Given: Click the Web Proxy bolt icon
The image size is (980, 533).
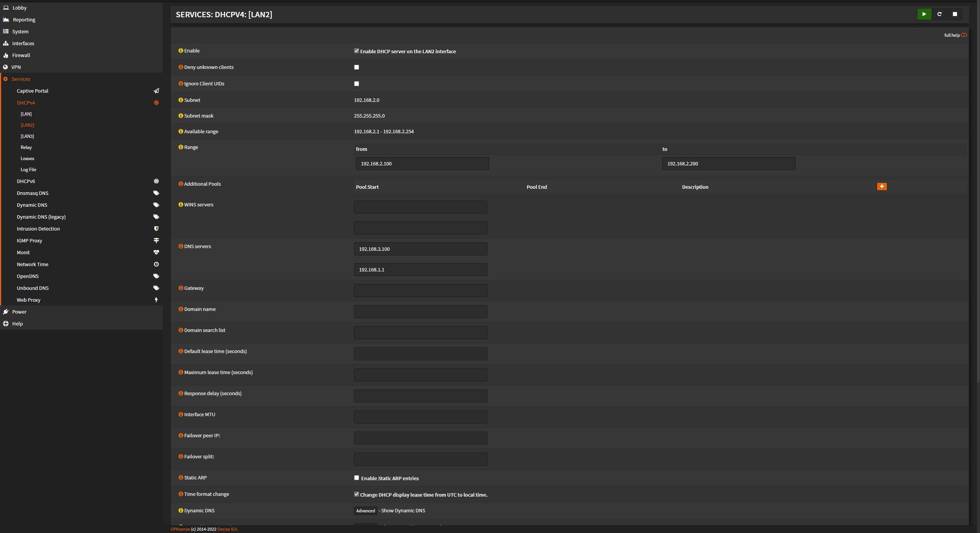Looking at the screenshot, I should click(x=156, y=300).
